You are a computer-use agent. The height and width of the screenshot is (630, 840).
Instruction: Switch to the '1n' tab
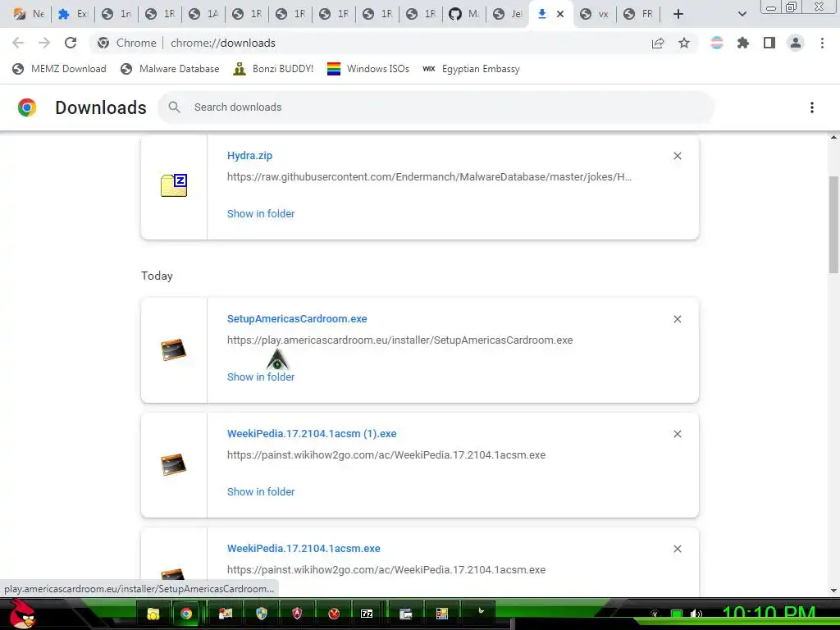point(116,14)
